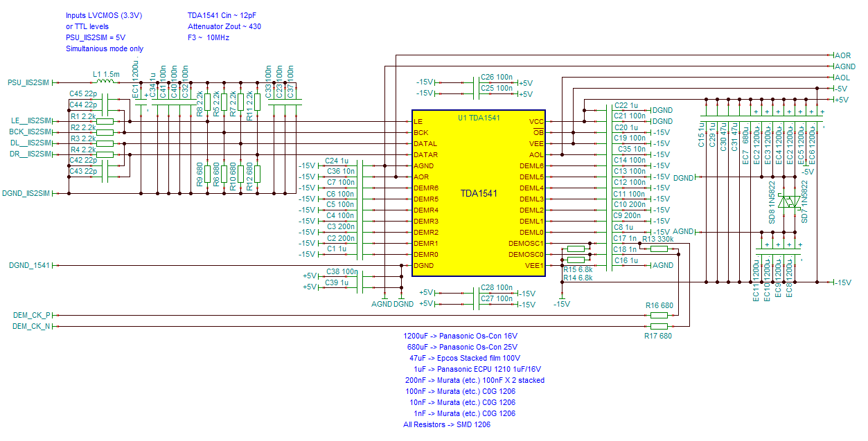This screenshot has width=868, height=441.
Task: Click the 'R15 6.8k' resistor label
Action: [x=578, y=269]
